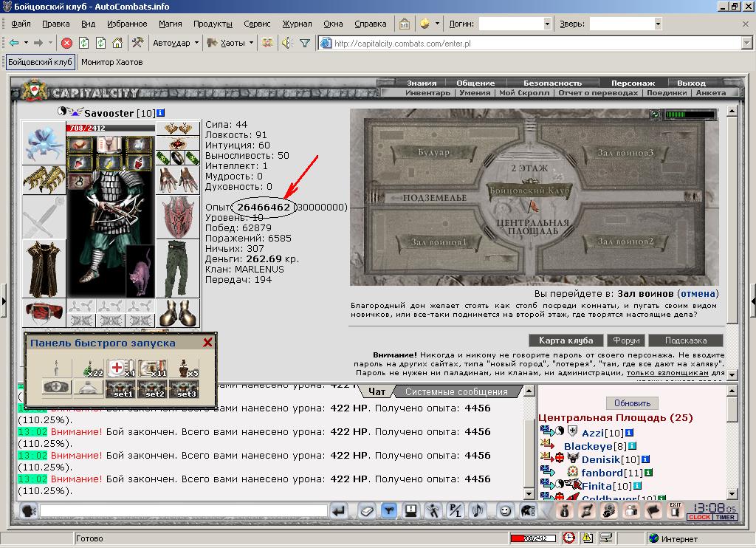Screen dimensions: 756x548
Task: Click the red stop loading icon
Action: coord(66,43)
